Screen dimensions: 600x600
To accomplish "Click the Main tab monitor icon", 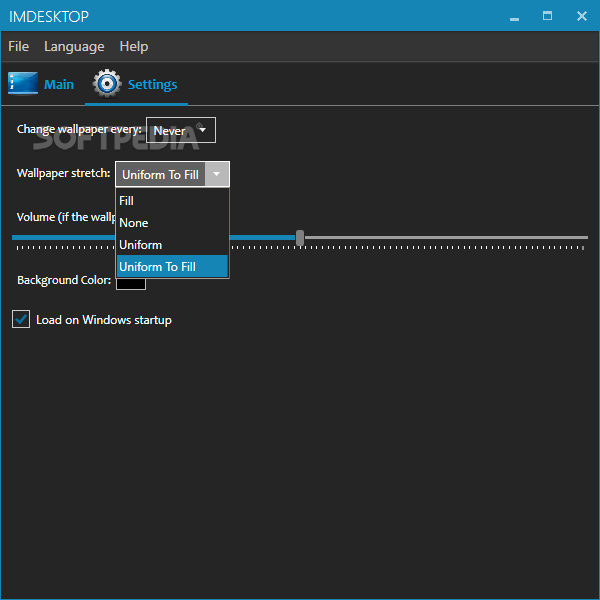I will [23, 83].
